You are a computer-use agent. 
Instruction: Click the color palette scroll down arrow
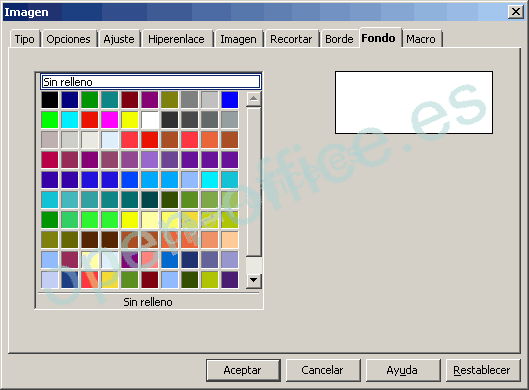253,280
